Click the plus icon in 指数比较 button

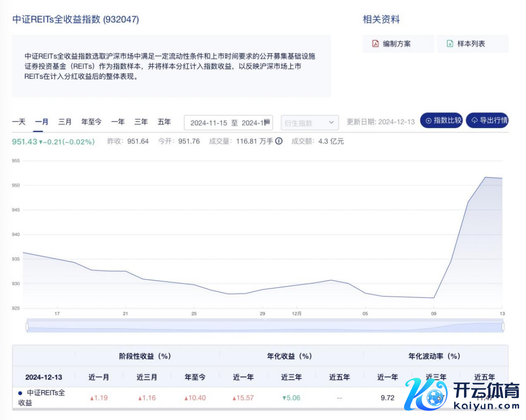pyautogui.click(x=428, y=121)
